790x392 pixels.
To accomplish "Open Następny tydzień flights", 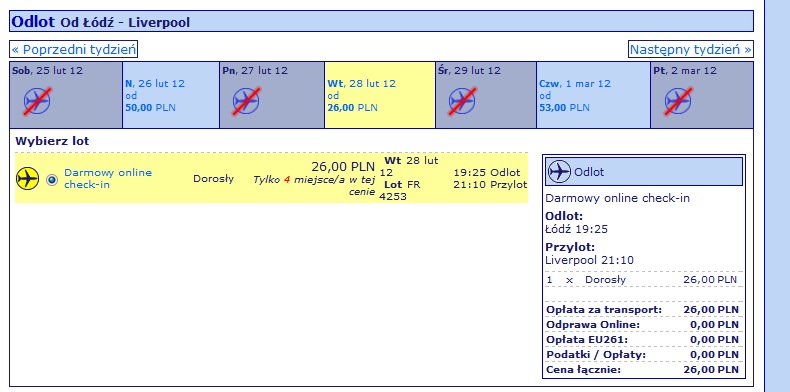I will pos(691,49).
